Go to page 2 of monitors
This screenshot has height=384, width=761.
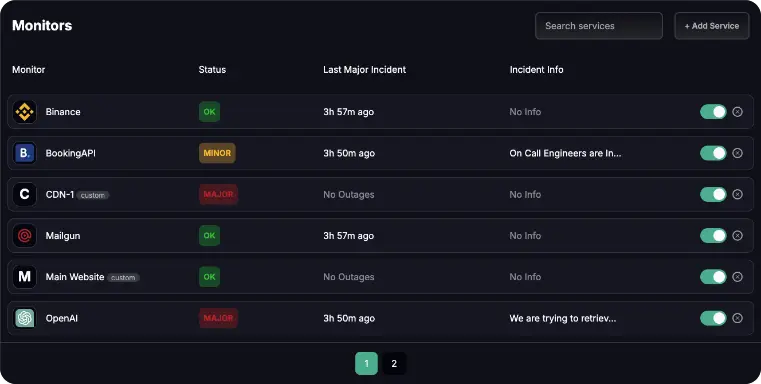pyautogui.click(x=394, y=363)
